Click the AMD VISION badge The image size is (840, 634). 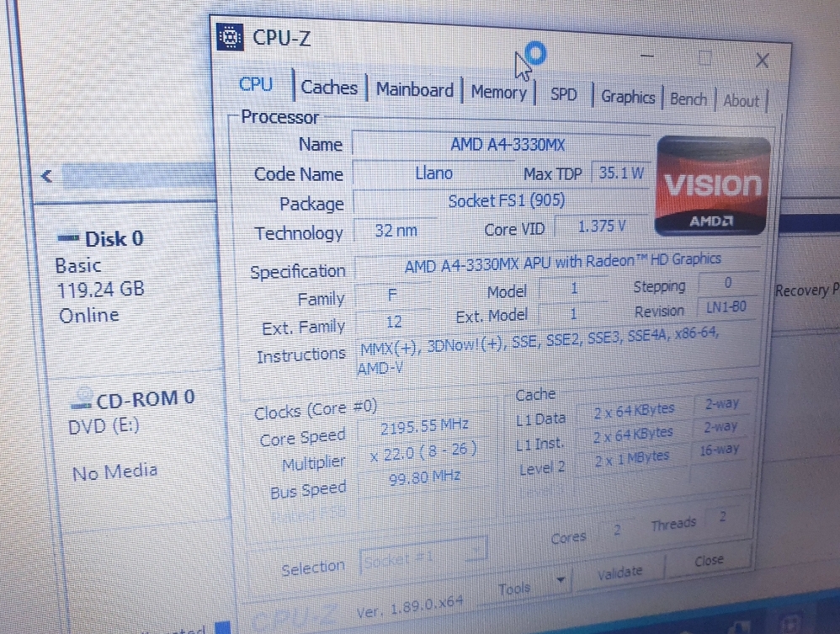pyautogui.click(x=712, y=186)
